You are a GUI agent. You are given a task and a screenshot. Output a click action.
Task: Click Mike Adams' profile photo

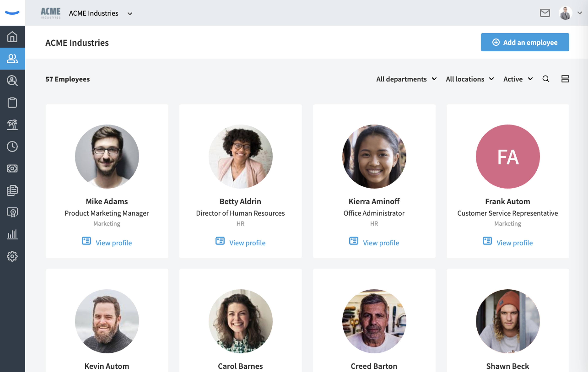tap(107, 157)
